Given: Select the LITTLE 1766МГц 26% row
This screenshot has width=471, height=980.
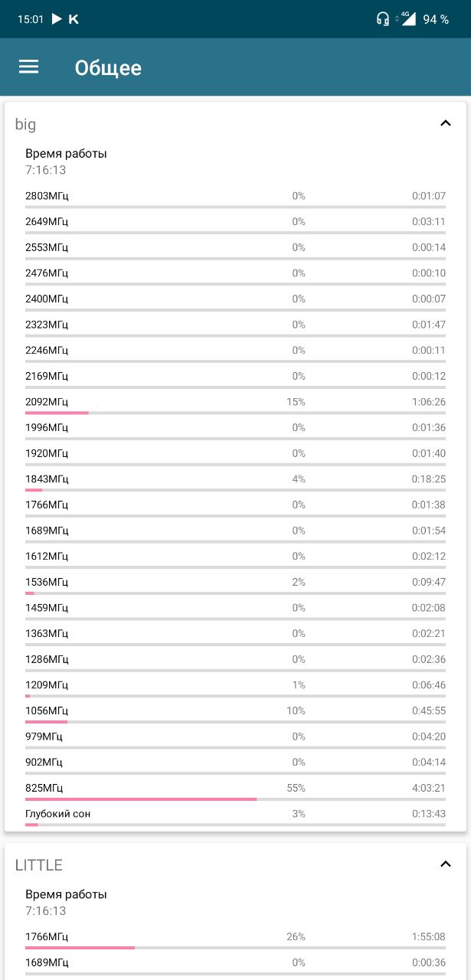Looking at the screenshot, I should pos(235,939).
